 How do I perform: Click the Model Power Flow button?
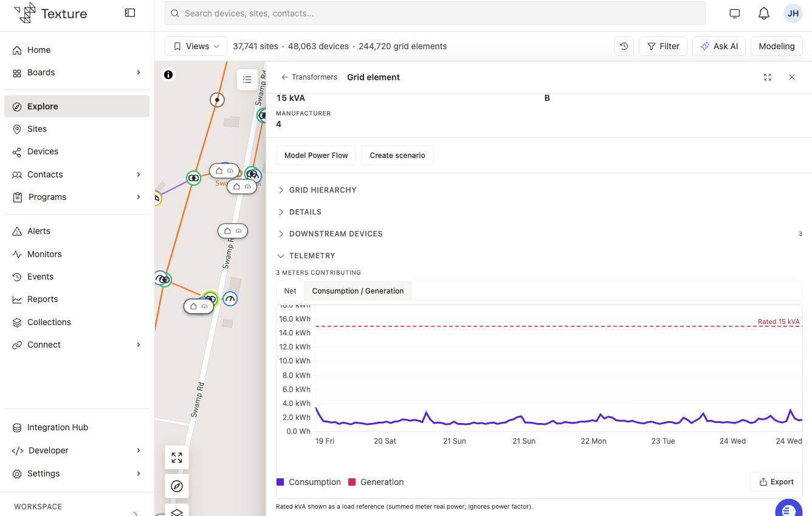(x=316, y=155)
